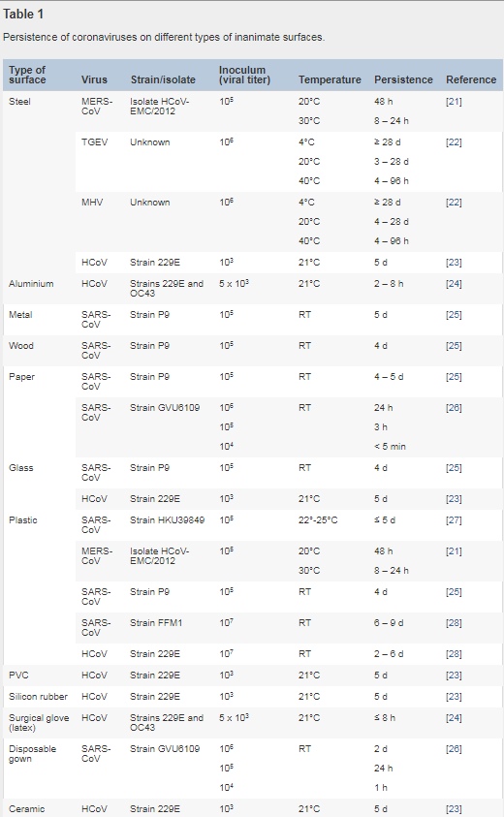Open reference [26] in the Disposable gown row

point(454,749)
